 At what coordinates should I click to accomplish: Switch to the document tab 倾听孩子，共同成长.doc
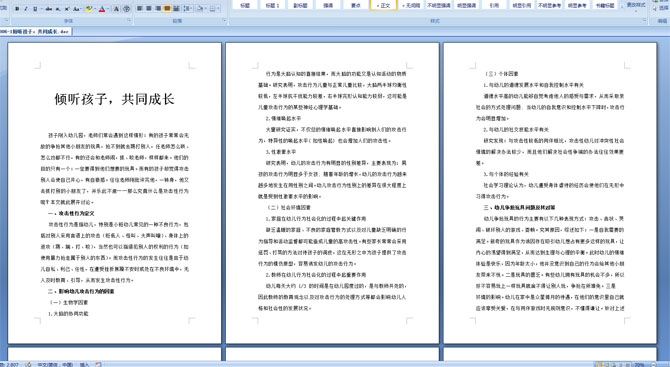click(x=36, y=32)
